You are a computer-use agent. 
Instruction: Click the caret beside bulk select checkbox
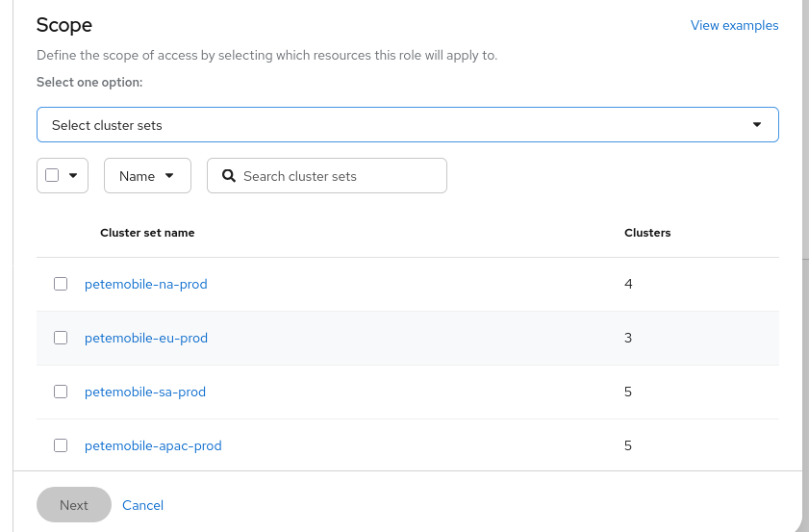73,176
